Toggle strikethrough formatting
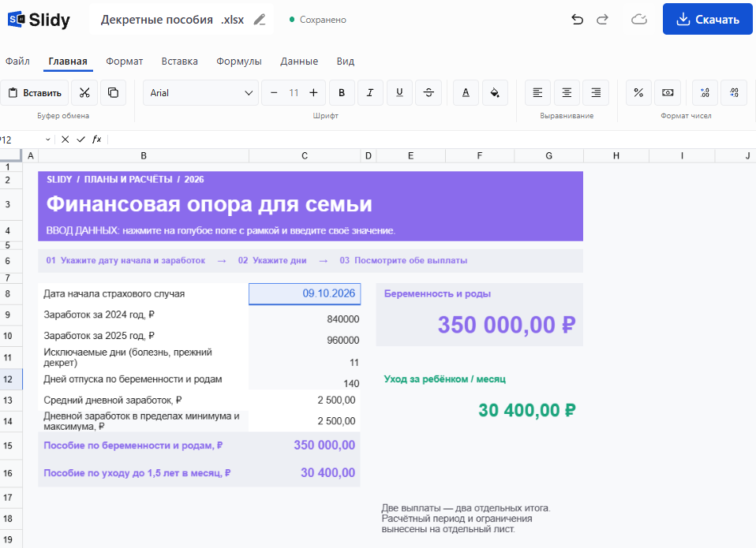Screen dimensions: 756x548 429,93
